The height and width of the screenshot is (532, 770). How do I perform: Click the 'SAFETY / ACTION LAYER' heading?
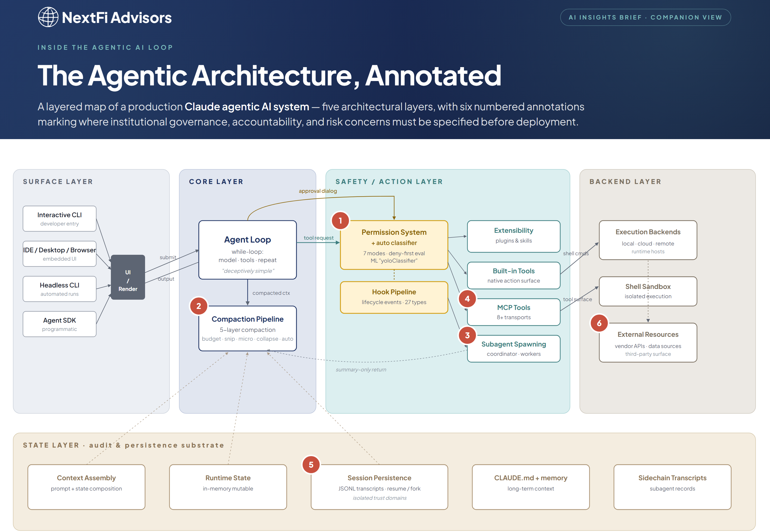pos(389,182)
